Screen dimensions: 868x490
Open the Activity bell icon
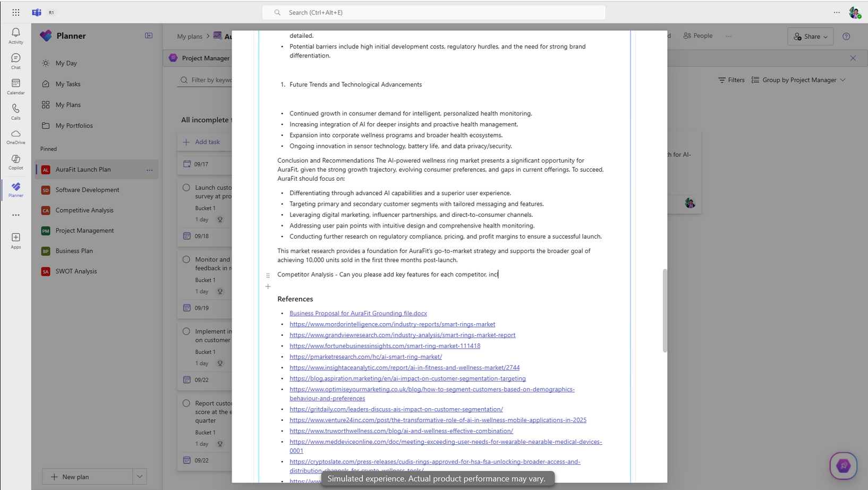(x=16, y=36)
